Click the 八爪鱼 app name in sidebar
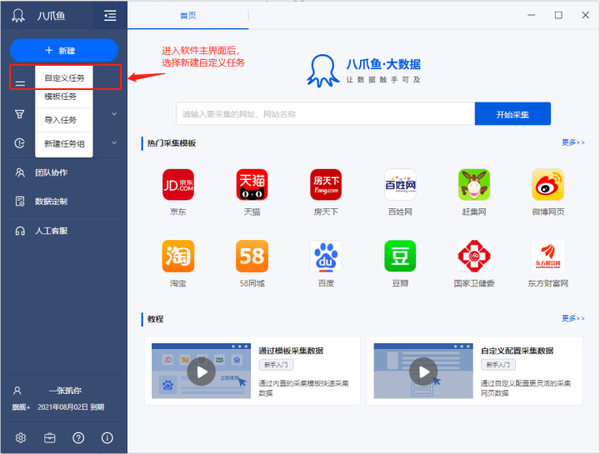 51,16
